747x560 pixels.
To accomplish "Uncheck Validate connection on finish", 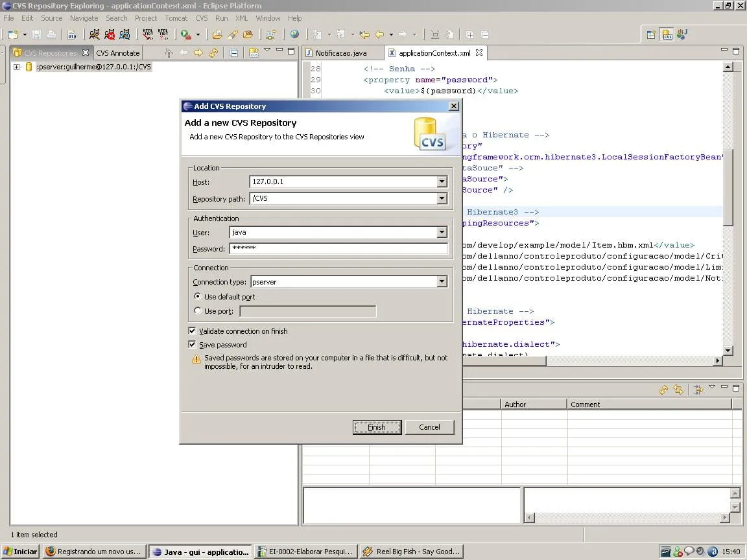I will 192,331.
